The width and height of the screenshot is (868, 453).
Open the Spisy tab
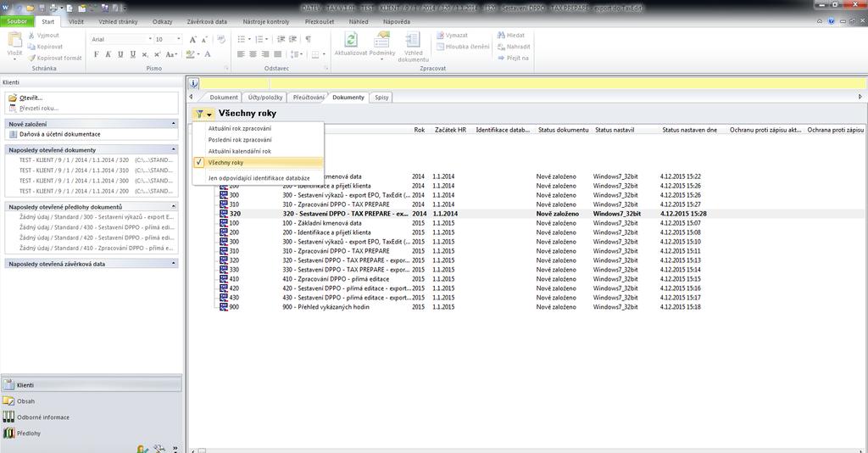coord(381,98)
